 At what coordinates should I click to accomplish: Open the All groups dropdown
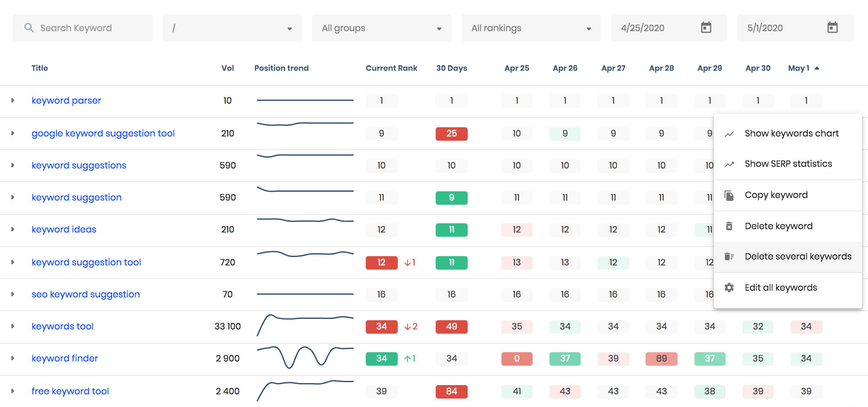tap(381, 28)
